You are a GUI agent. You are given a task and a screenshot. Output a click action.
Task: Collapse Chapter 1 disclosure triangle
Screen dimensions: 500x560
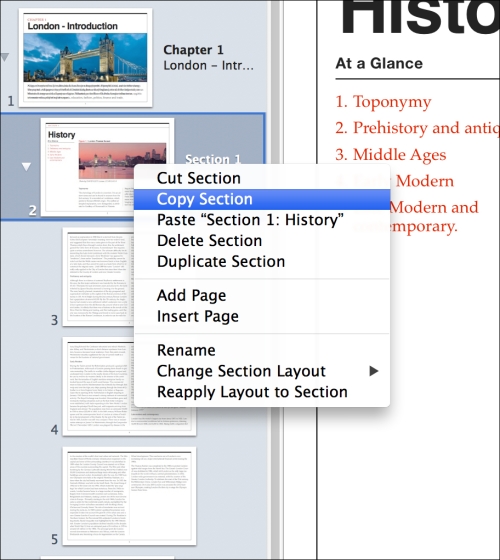[x=5, y=57]
